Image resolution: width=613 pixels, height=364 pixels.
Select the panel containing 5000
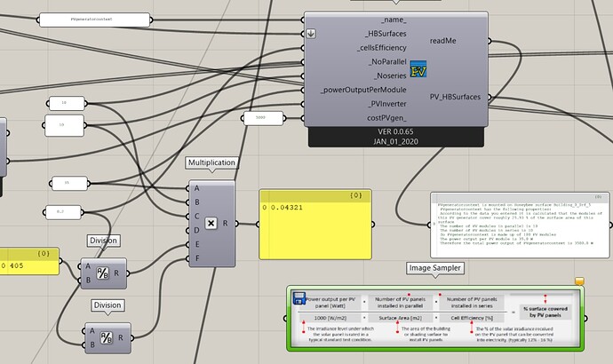coord(263,118)
